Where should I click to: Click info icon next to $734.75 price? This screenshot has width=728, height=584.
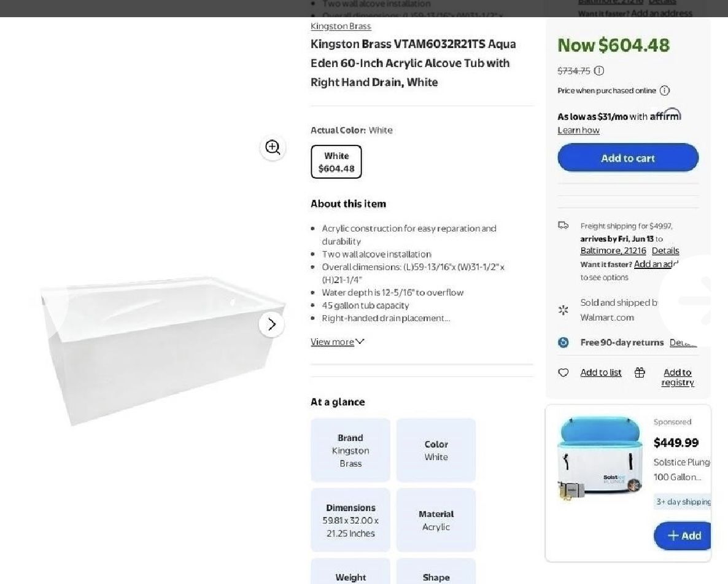point(599,71)
